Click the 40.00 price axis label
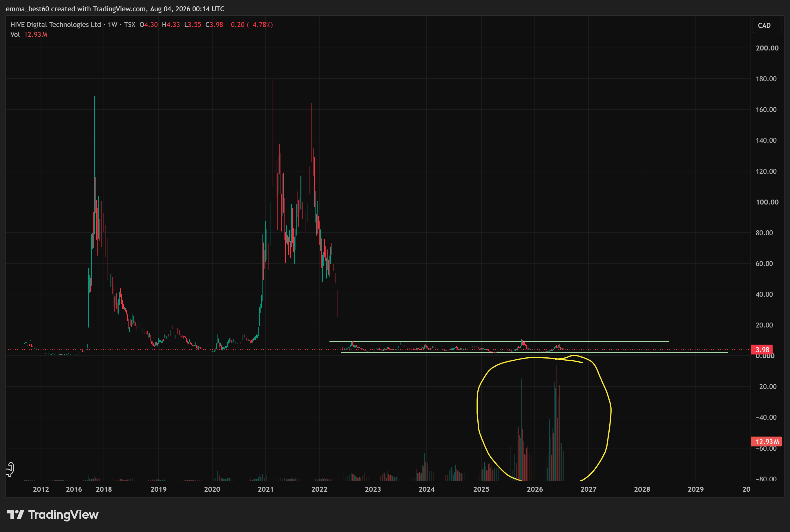The image size is (790, 532). [764, 294]
